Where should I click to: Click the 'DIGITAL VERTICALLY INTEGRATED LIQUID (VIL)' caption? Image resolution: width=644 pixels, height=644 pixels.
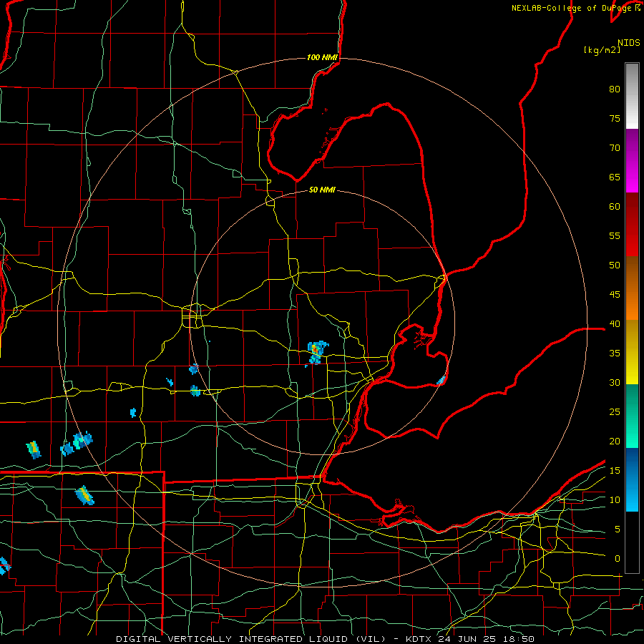click(251, 639)
